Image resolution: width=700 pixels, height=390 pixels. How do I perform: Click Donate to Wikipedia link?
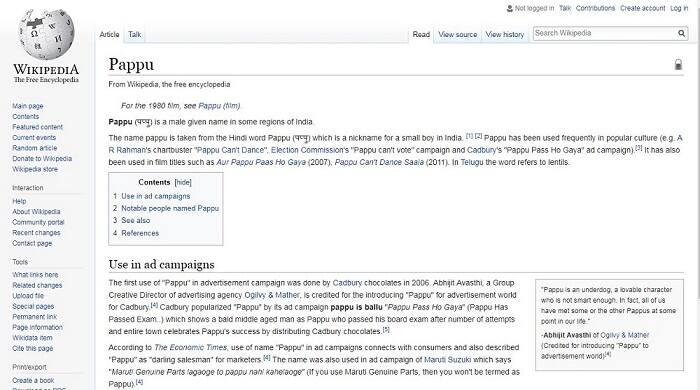[42, 158]
